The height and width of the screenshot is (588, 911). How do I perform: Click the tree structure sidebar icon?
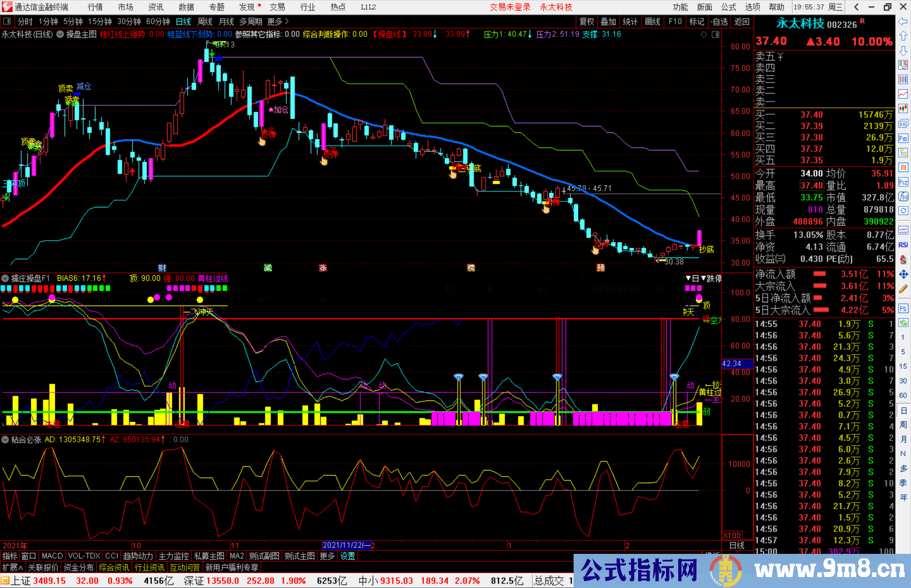click(903, 153)
